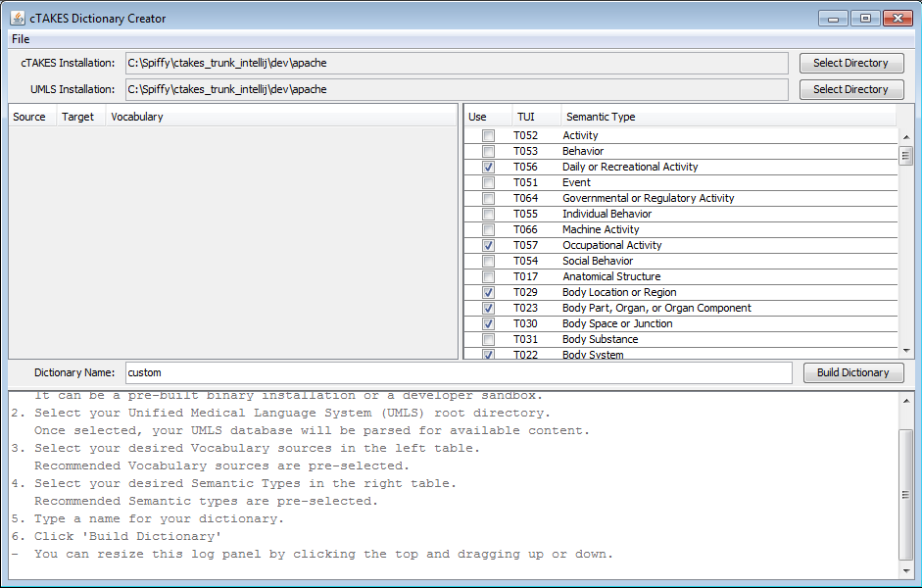Click the semantic type table scrollbar thumb
The width and height of the screenshot is (922, 588).
906,156
